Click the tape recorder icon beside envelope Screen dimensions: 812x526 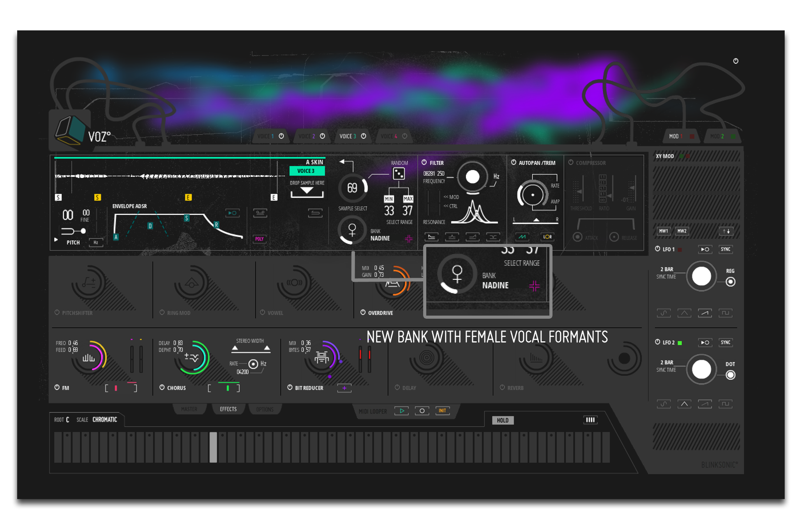tap(260, 213)
